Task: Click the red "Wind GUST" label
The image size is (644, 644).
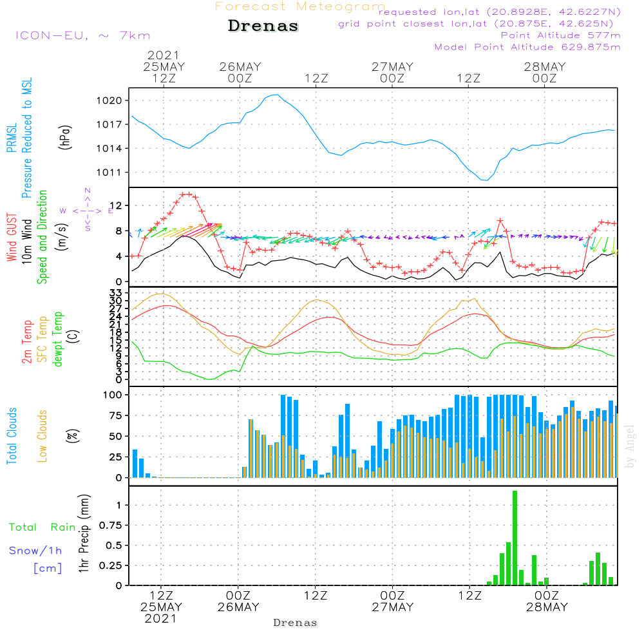Action: point(12,237)
